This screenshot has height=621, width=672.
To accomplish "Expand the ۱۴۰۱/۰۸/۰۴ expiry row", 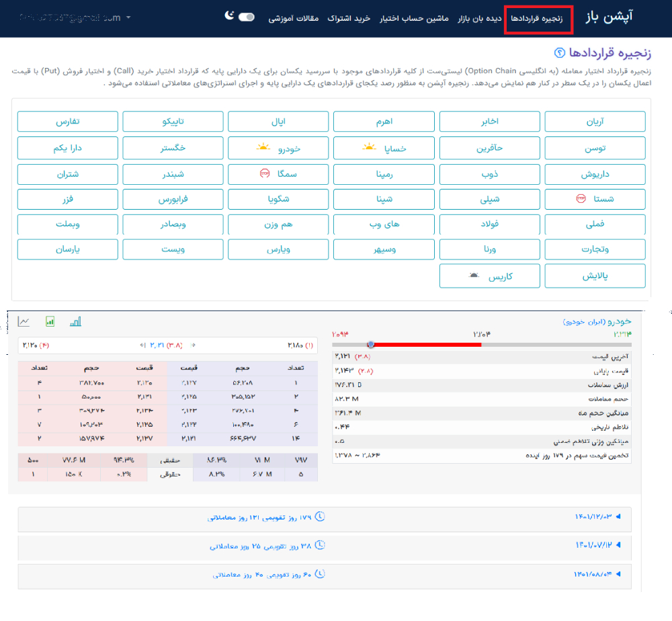I will tap(325, 576).
